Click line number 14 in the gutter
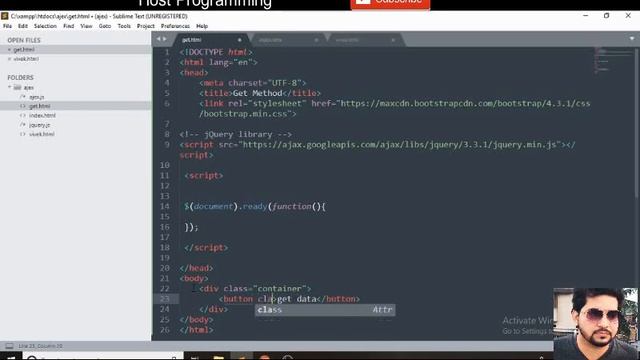This screenshot has height=360, width=640. tap(164, 207)
